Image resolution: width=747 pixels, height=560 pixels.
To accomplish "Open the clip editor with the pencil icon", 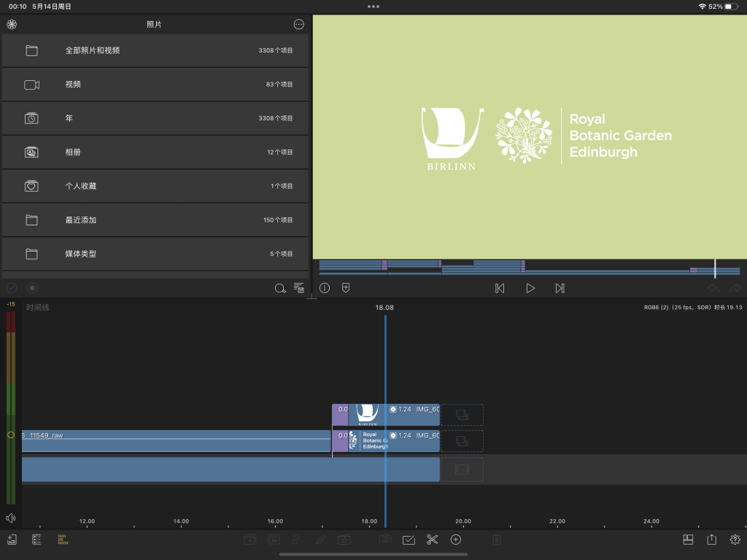I will coord(321,540).
